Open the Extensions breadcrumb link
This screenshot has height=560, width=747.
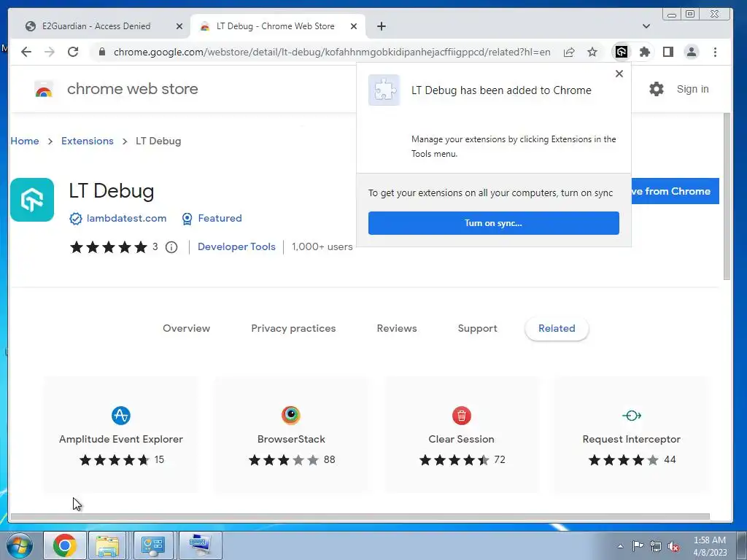(88, 141)
